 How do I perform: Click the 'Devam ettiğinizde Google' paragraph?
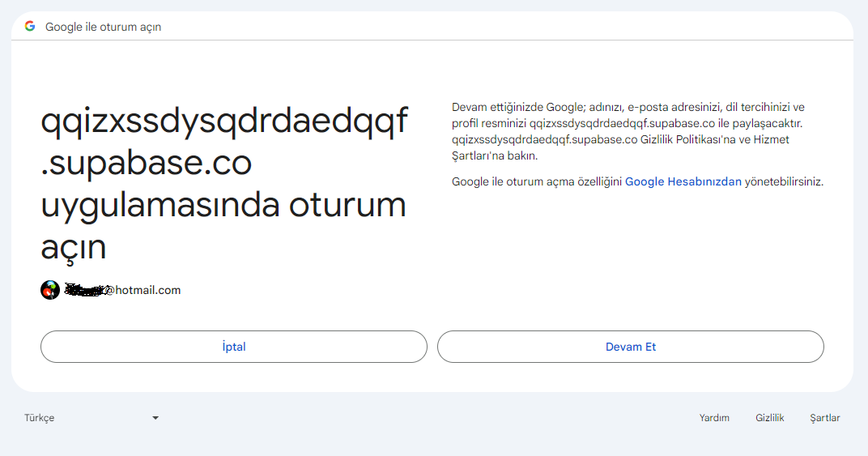click(628, 131)
